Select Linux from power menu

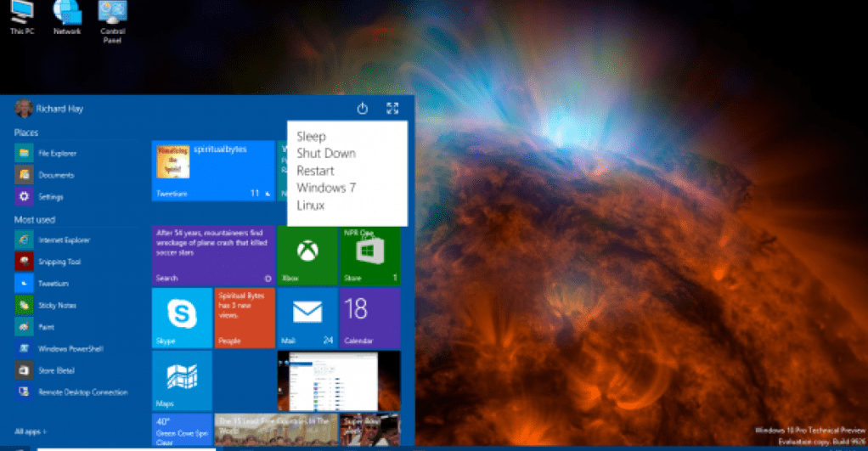pos(311,205)
